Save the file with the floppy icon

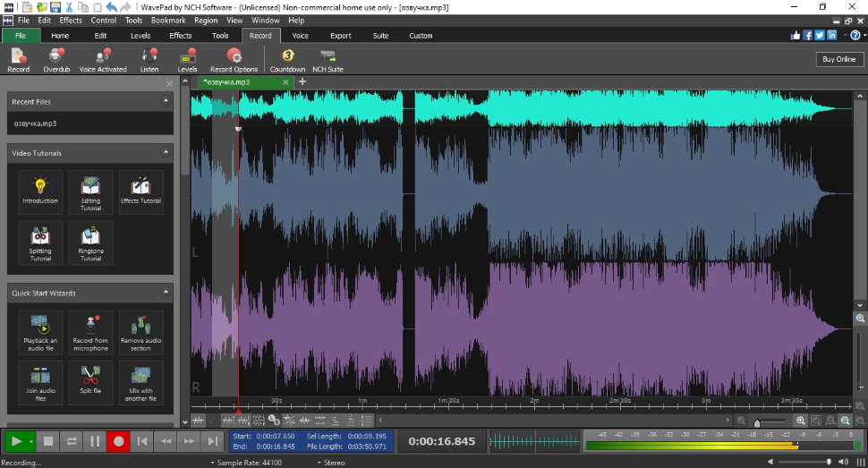(x=55, y=7)
